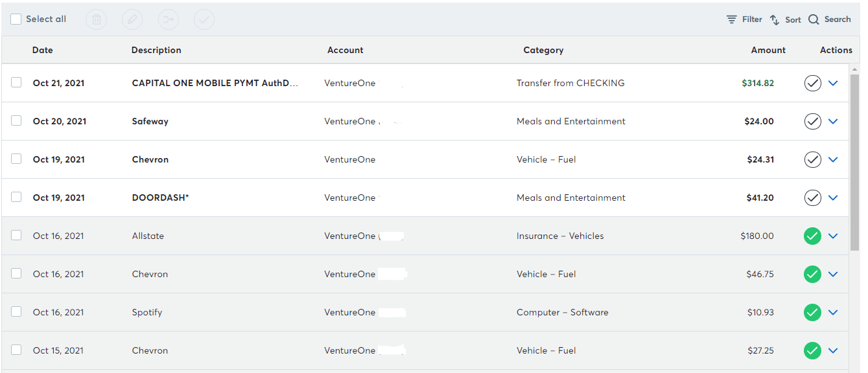This screenshot has height=373, width=868.
Task: Click the merge transactions icon in toolbar
Action: [169, 19]
